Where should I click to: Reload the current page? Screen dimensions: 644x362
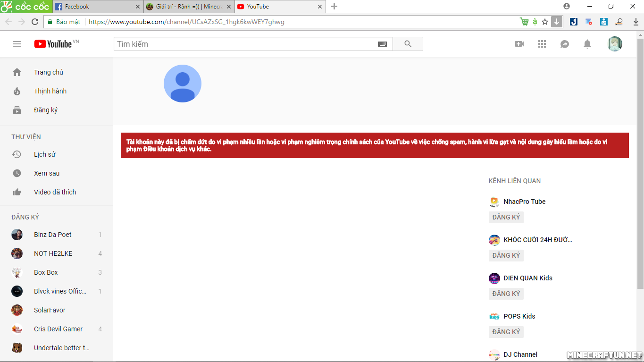(x=35, y=22)
